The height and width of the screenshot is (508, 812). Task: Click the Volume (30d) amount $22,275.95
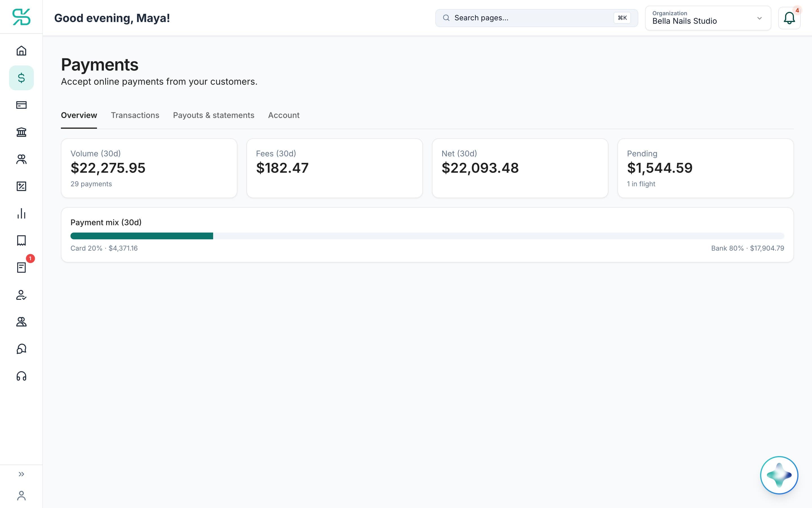[108, 168]
